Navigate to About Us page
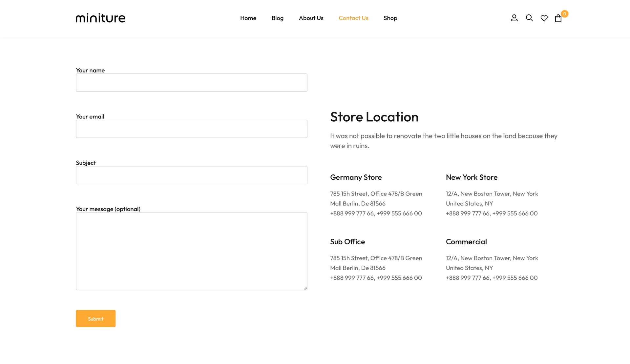The image size is (630, 364). tap(311, 18)
